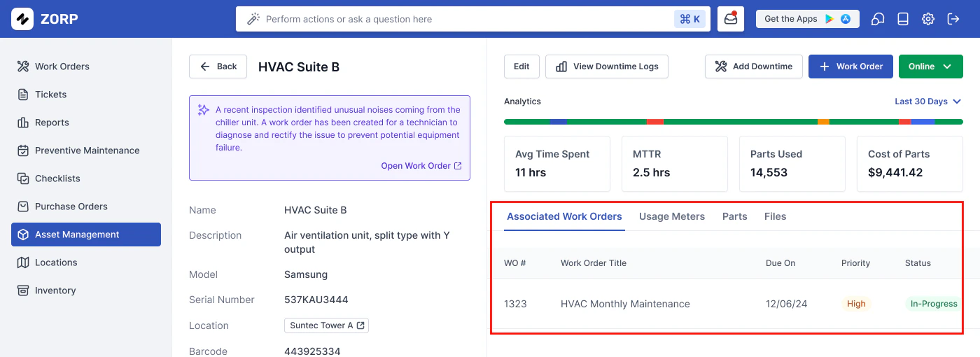Click the Locations map icon
Image resolution: width=980 pixels, height=357 pixels.
[x=23, y=262]
